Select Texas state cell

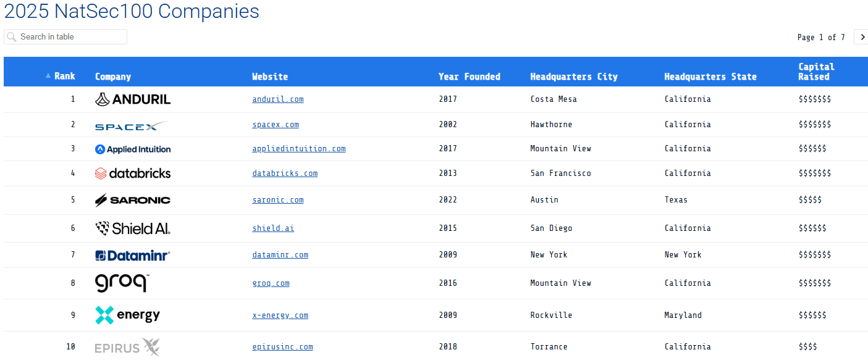pyautogui.click(x=676, y=200)
